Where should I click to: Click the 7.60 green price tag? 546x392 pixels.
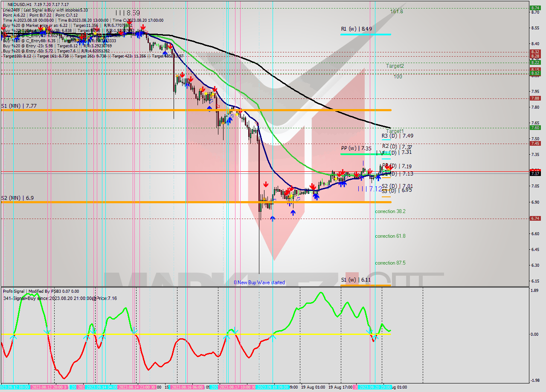[x=535, y=127]
